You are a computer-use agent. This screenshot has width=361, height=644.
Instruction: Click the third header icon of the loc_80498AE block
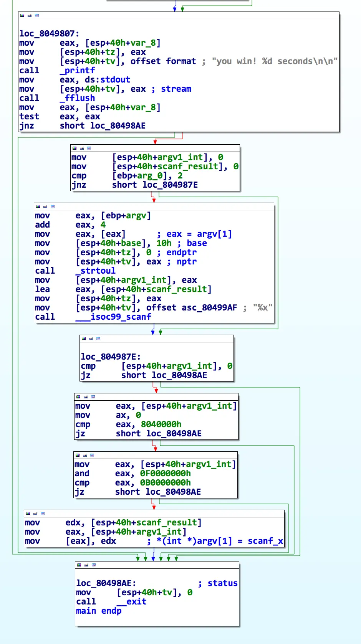[94, 565]
